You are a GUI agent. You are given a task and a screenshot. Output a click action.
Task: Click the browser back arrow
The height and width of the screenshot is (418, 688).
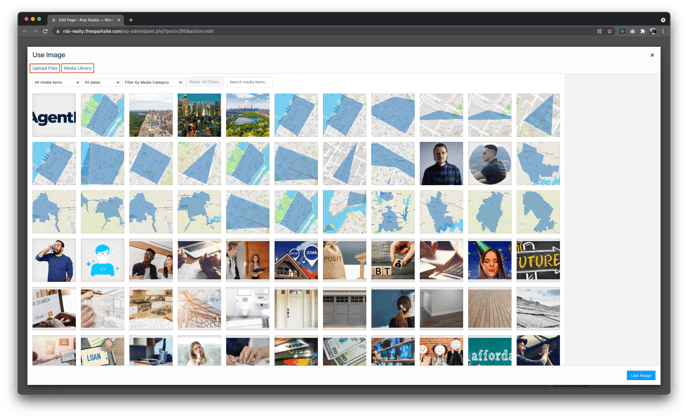[25, 31]
